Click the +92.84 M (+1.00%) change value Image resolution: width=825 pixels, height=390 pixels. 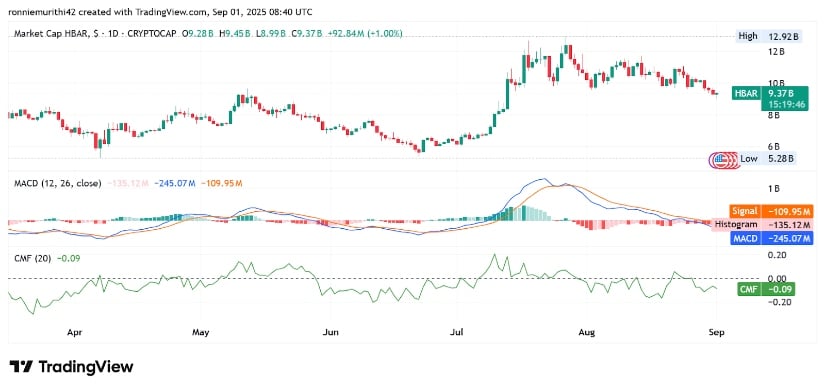point(365,34)
